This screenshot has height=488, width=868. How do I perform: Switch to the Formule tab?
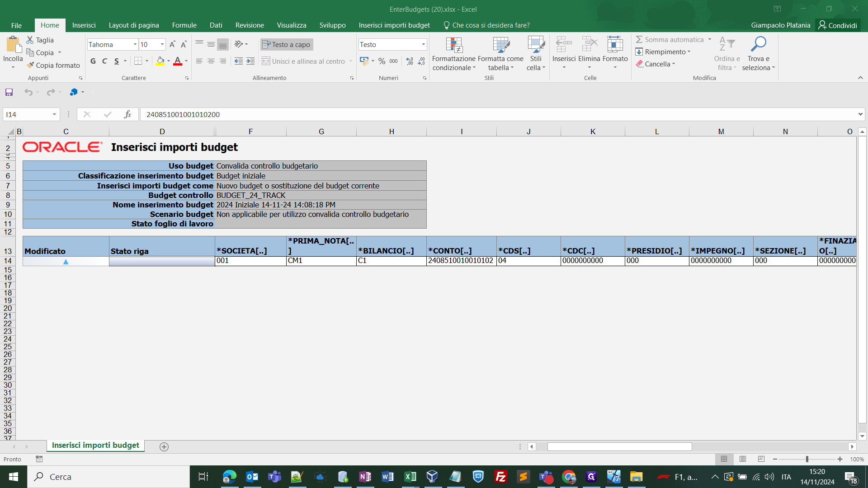point(184,25)
